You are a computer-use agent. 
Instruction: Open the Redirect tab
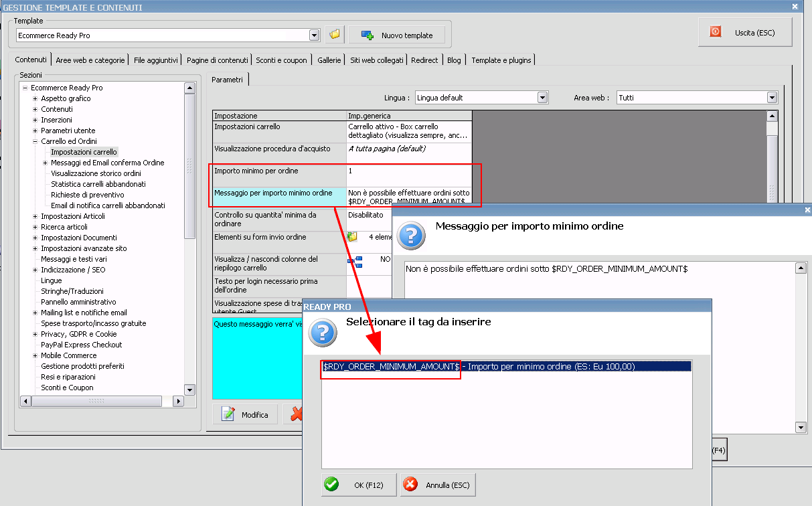pyautogui.click(x=424, y=60)
